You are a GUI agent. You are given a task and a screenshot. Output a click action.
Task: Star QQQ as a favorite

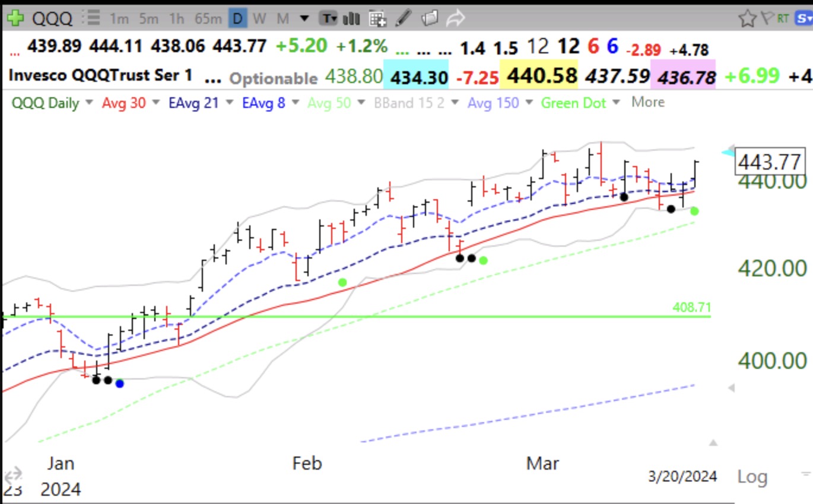748,17
